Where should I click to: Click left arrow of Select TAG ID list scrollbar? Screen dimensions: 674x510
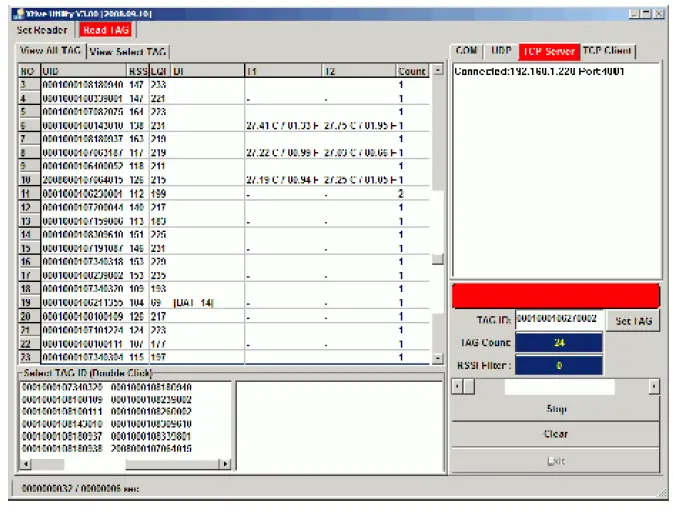tap(26, 464)
